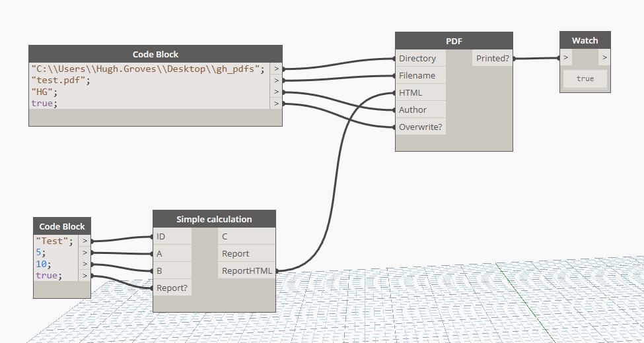The height and width of the screenshot is (343, 644).
Task: Click output arrow beside "test.pdf" line
Action: point(276,80)
